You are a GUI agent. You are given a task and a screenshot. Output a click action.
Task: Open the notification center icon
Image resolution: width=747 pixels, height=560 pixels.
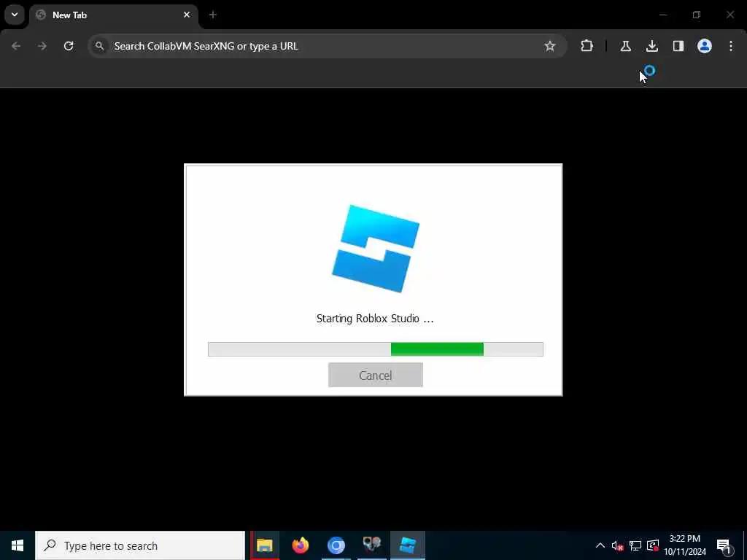(724, 545)
